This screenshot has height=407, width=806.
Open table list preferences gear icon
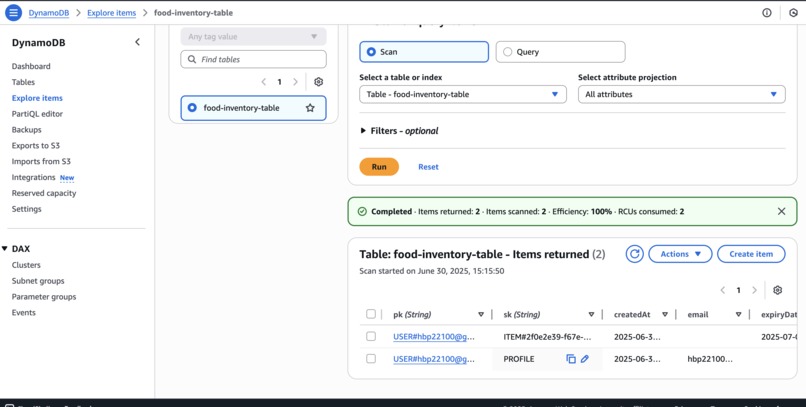click(x=319, y=82)
